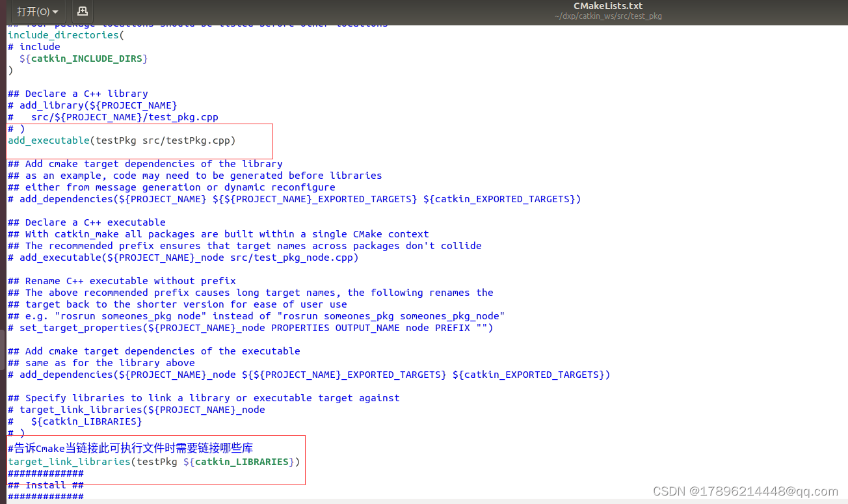
Task: Click the "## Install ##" section heading line
Action: [46, 485]
